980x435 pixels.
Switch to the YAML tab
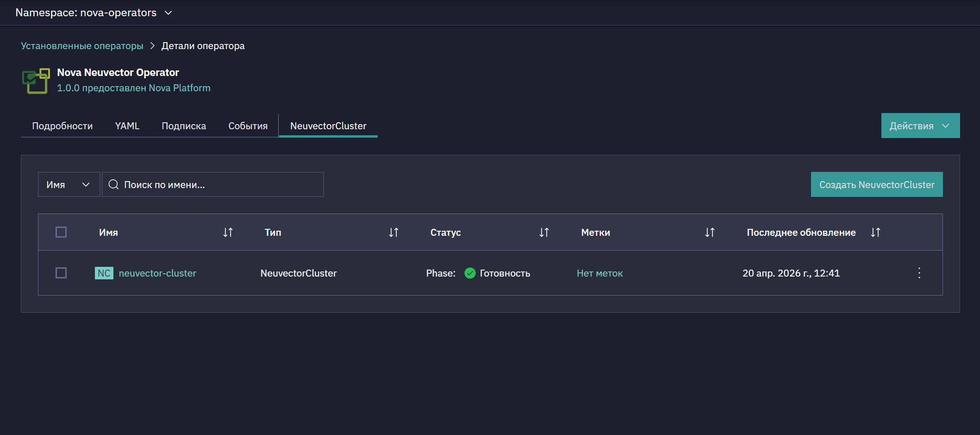[127, 126]
